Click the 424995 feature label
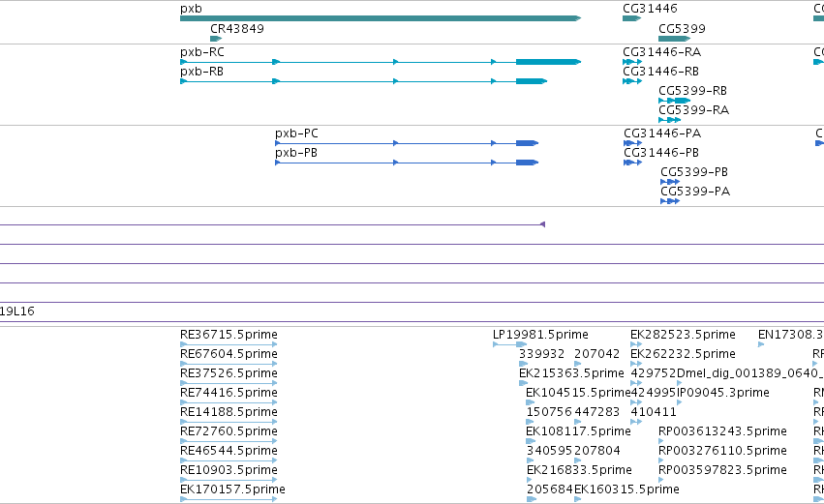This screenshot has height=504, width=824. tap(654, 393)
